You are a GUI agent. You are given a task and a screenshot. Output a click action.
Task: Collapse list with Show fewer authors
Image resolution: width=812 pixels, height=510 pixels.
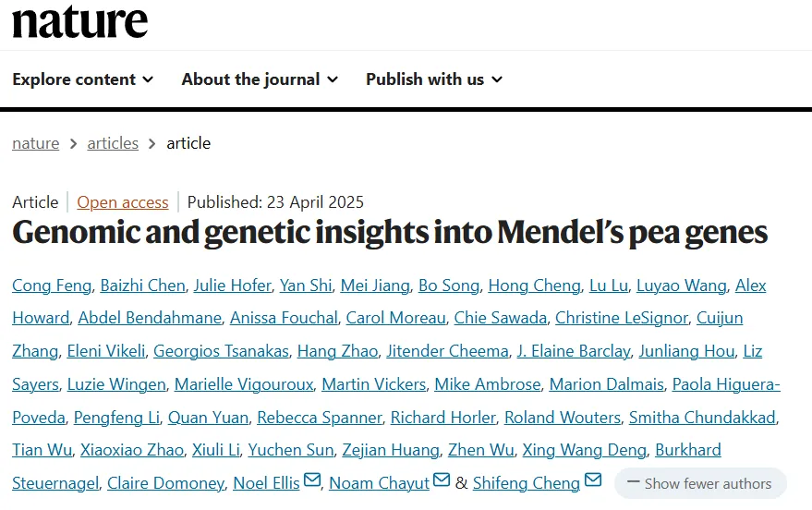point(699,483)
